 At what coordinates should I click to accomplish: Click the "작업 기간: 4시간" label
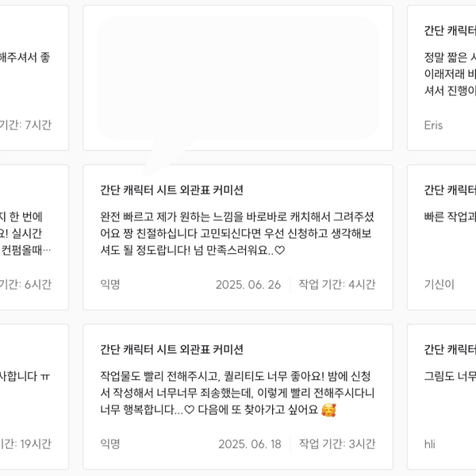point(336,284)
